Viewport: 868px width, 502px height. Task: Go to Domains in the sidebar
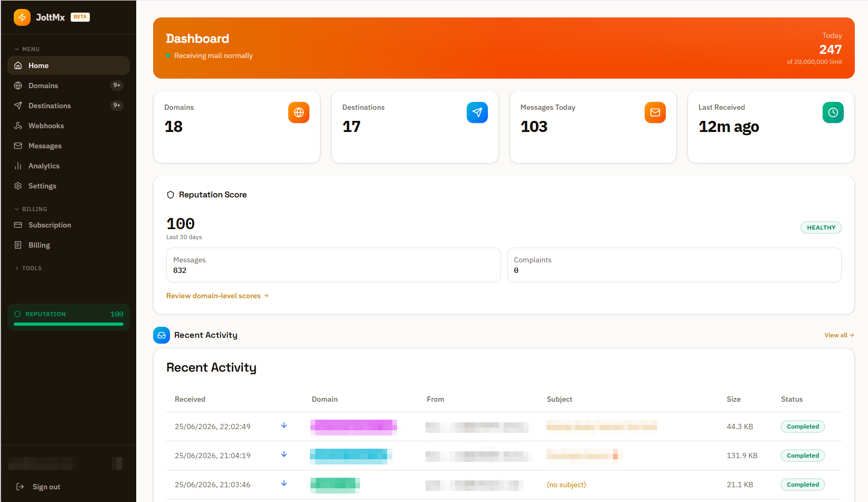click(x=69, y=86)
